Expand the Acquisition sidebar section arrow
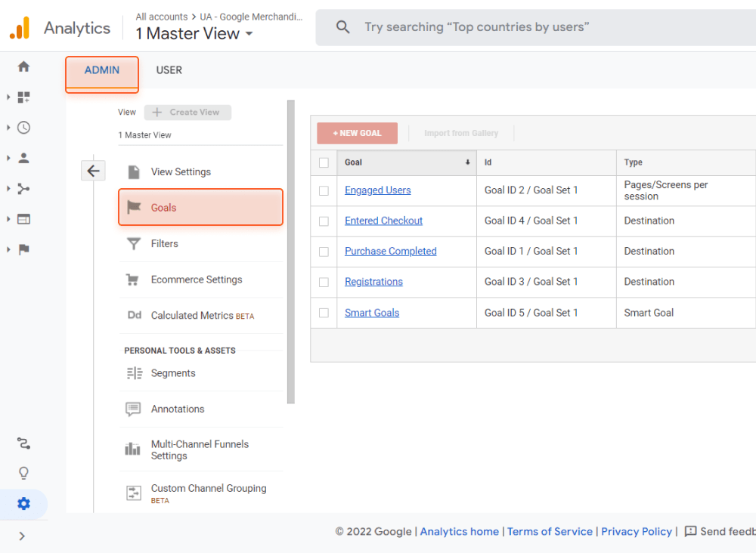 click(x=8, y=189)
